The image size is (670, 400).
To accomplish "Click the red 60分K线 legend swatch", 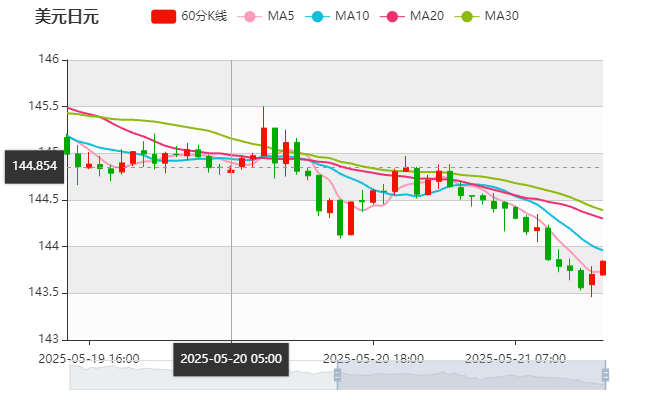I will pos(163,17).
